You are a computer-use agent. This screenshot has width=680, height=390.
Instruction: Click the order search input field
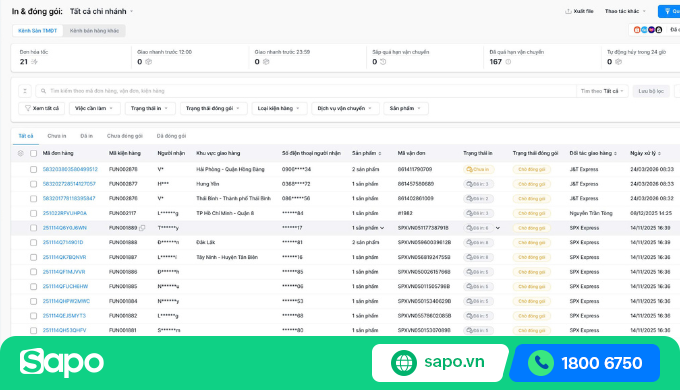point(306,91)
